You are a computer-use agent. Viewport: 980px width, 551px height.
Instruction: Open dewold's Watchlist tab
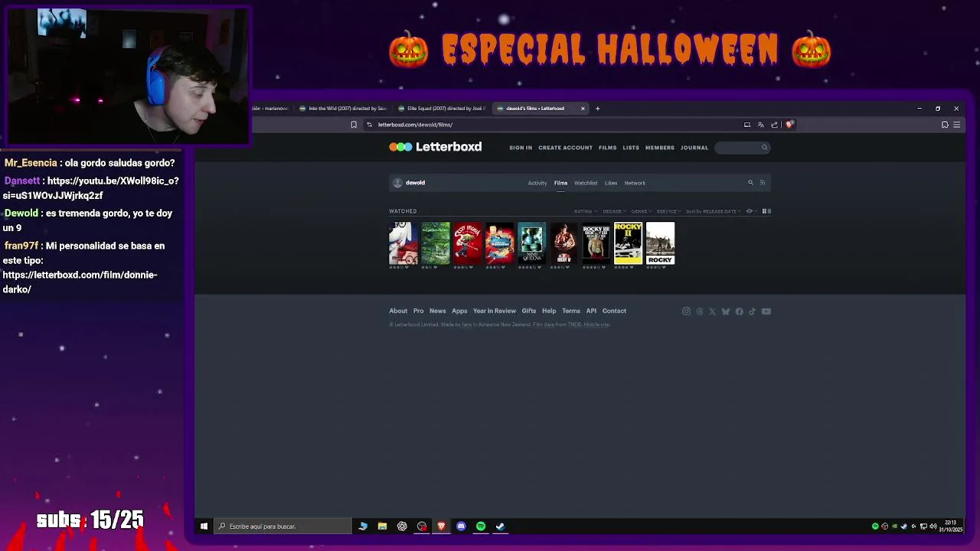(586, 183)
